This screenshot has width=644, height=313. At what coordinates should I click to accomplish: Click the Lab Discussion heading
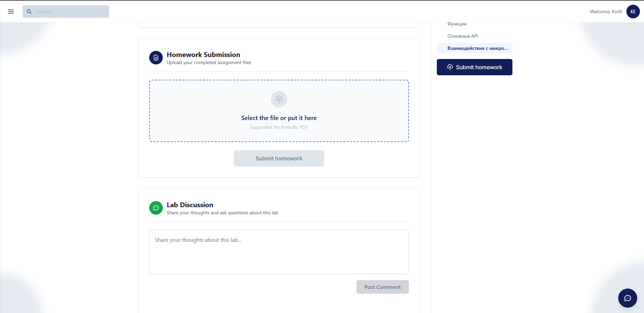click(x=190, y=205)
